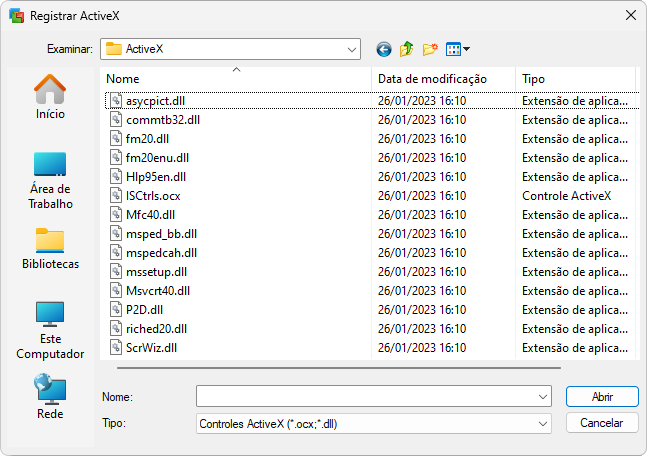Viewport: 647px width, 456px height.
Task: Open Início in the sidebar
Action: (x=50, y=97)
